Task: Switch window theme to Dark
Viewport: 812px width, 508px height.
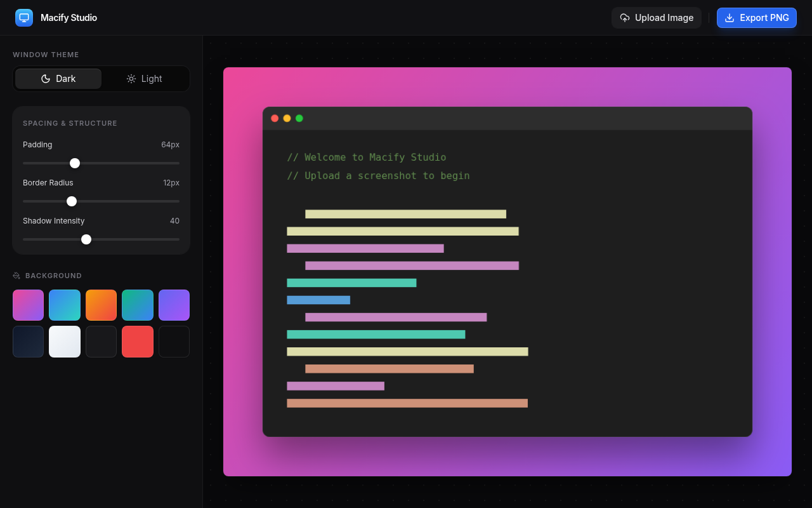Action: 58,79
